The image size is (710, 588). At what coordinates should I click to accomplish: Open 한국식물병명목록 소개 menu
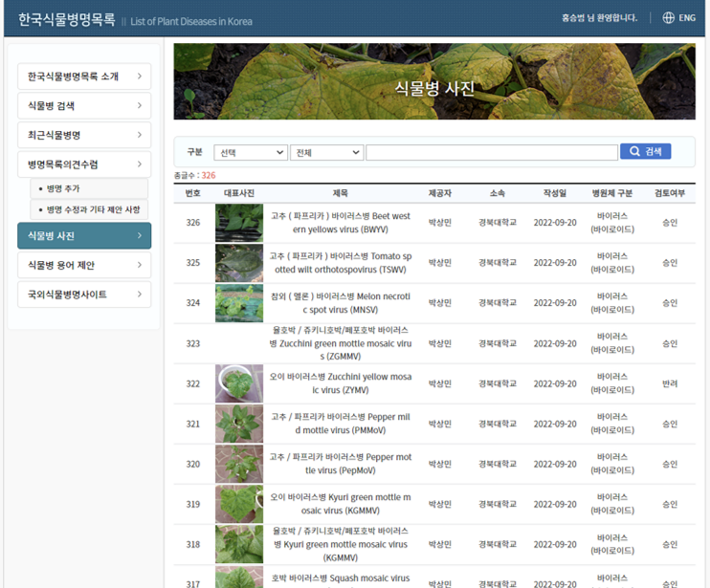click(x=84, y=76)
